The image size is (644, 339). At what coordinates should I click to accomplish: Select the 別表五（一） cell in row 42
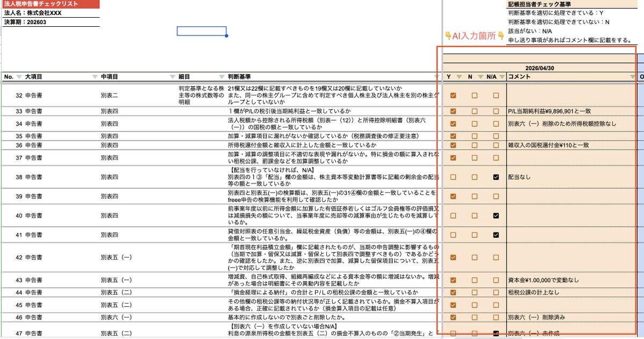pyautogui.click(x=138, y=257)
